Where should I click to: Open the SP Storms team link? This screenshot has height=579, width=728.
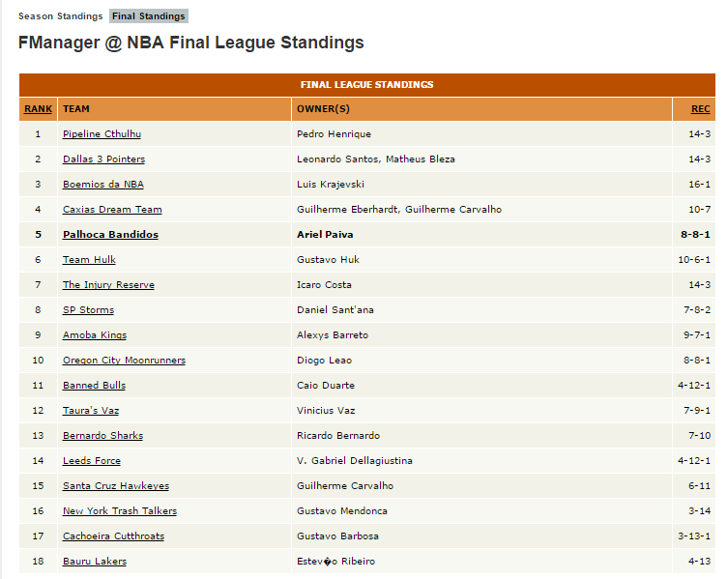click(x=88, y=309)
